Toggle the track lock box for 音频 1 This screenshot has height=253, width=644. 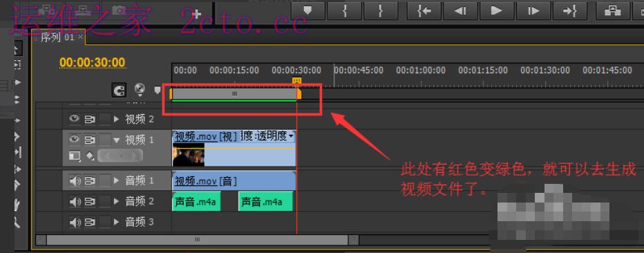(105, 180)
